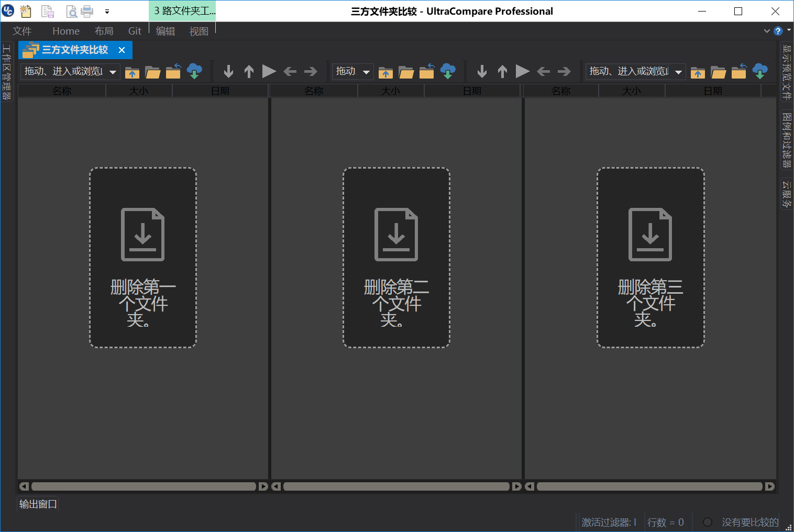Click the right scroll arrow of second pane scrollbar

click(x=517, y=486)
